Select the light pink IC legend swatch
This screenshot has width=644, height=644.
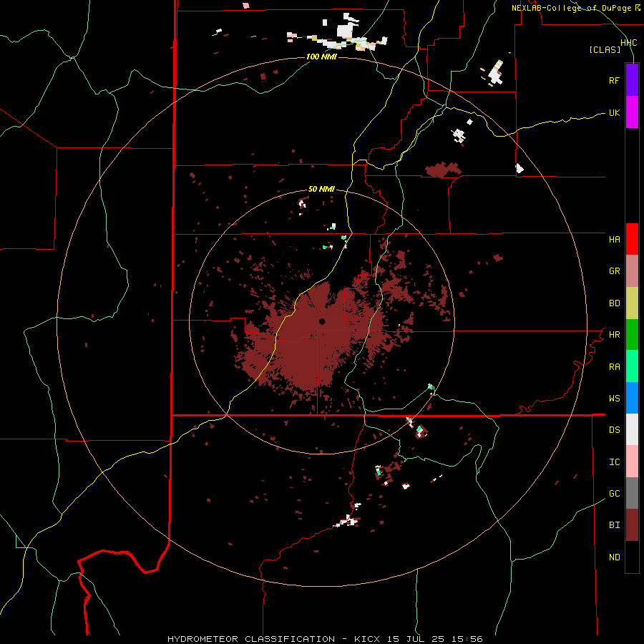click(x=632, y=462)
